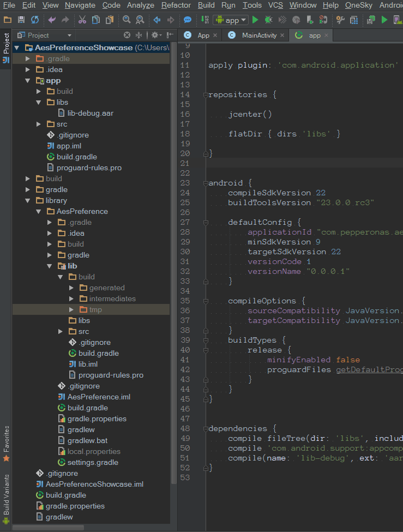Run app with green play button
Screen dimensions: 403x532
click(255, 20)
